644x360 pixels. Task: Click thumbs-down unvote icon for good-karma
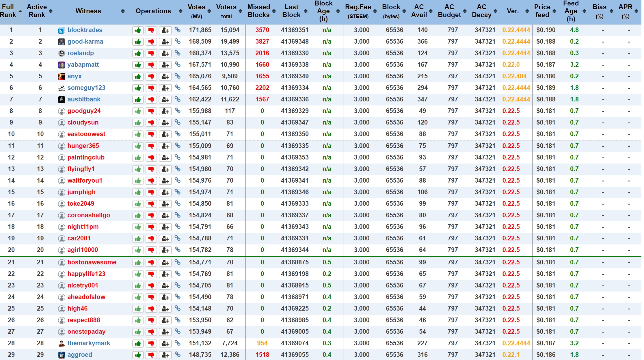tap(151, 42)
